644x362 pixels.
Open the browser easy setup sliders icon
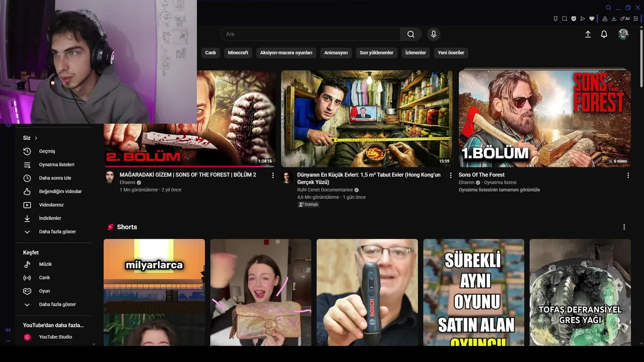click(x=636, y=19)
